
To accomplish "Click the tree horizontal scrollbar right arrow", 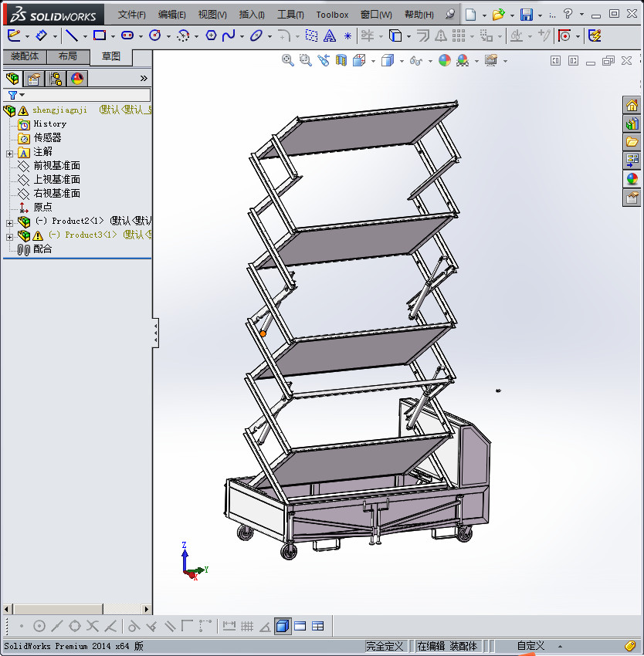I will click(x=146, y=609).
